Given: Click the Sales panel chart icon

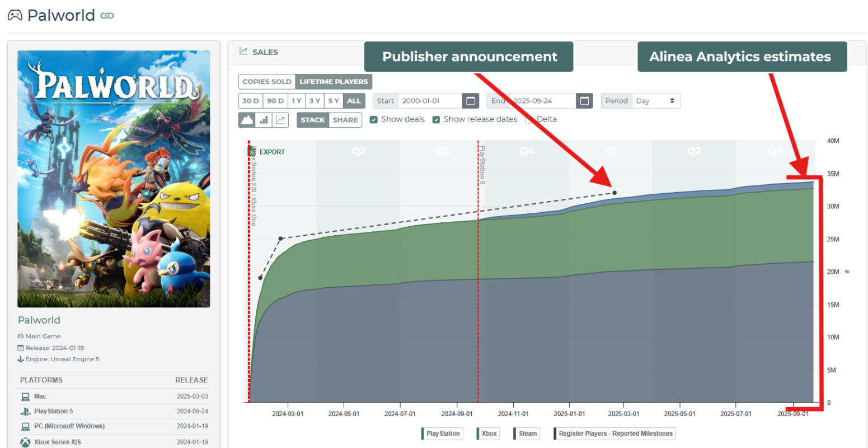Looking at the screenshot, I should (x=243, y=51).
